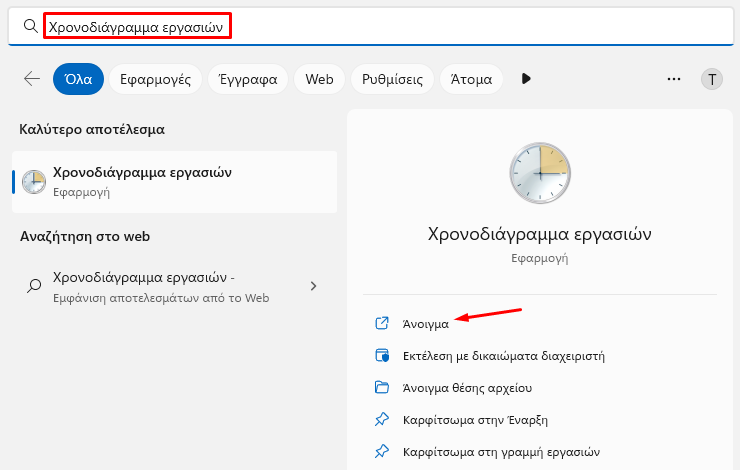The image size is (740, 470).
Task: Switch to the Έγγραφα tab
Action: point(248,79)
